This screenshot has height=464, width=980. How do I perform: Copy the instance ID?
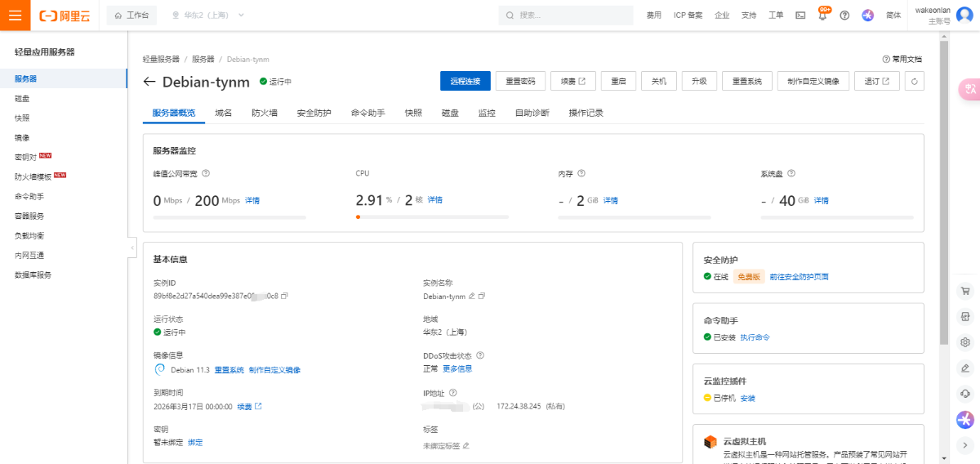[285, 296]
